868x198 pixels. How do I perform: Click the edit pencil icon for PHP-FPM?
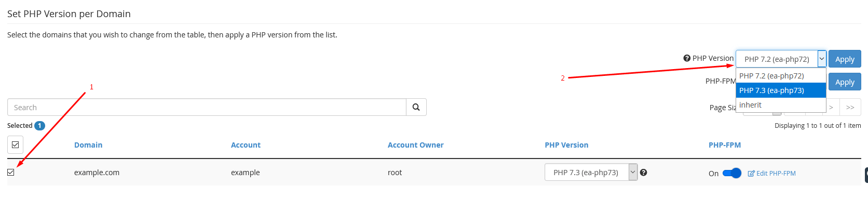[751, 174]
